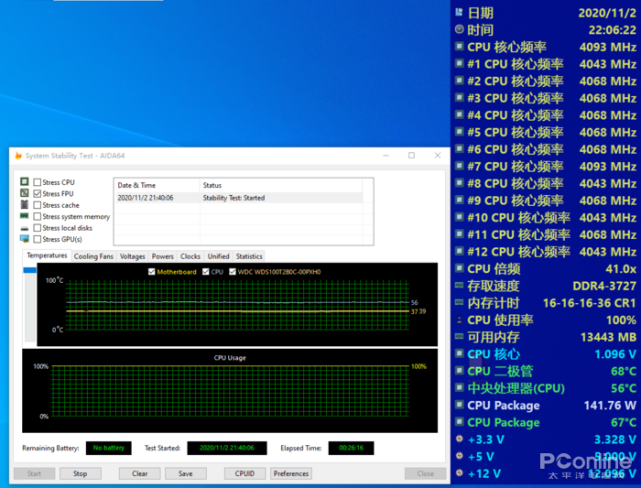This screenshot has width=641, height=488.
Task: Click the CPU Package 67°C value
Action: click(x=623, y=422)
